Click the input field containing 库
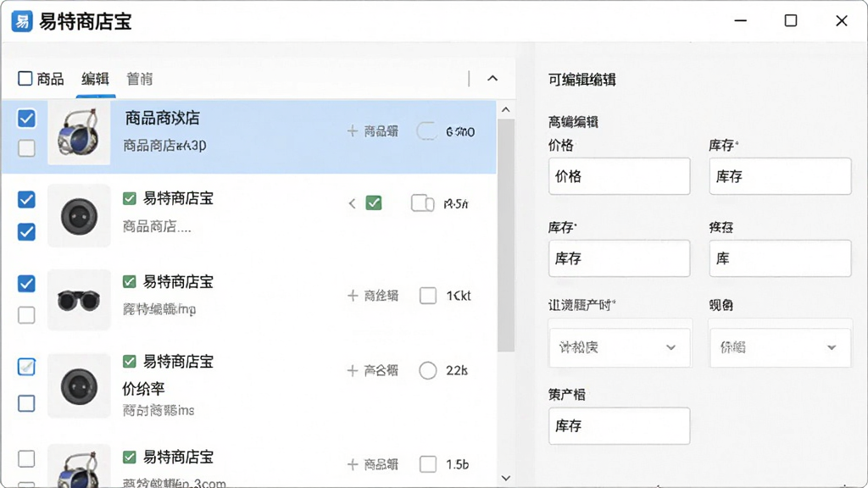The width and height of the screenshot is (868, 488). tap(780, 258)
